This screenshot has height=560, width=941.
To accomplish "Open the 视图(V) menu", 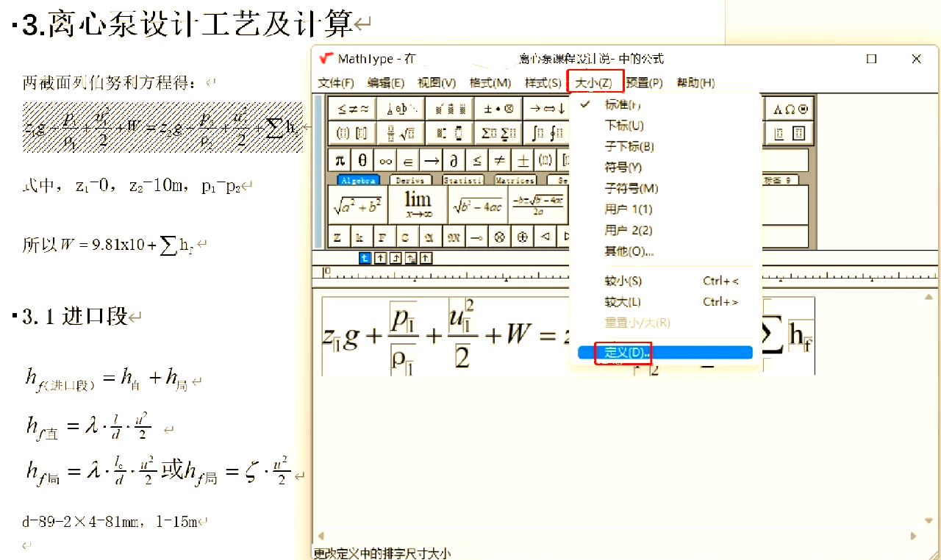I will (437, 83).
